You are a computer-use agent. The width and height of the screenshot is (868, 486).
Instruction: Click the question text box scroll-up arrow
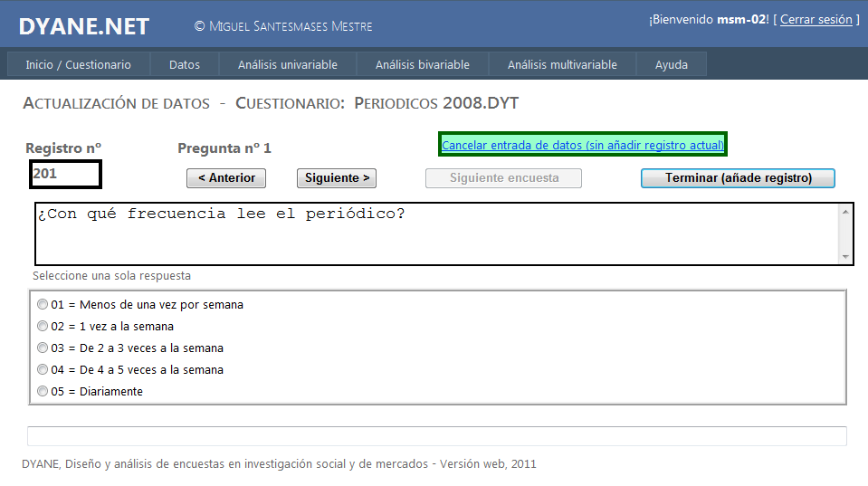(x=845, y=211)
